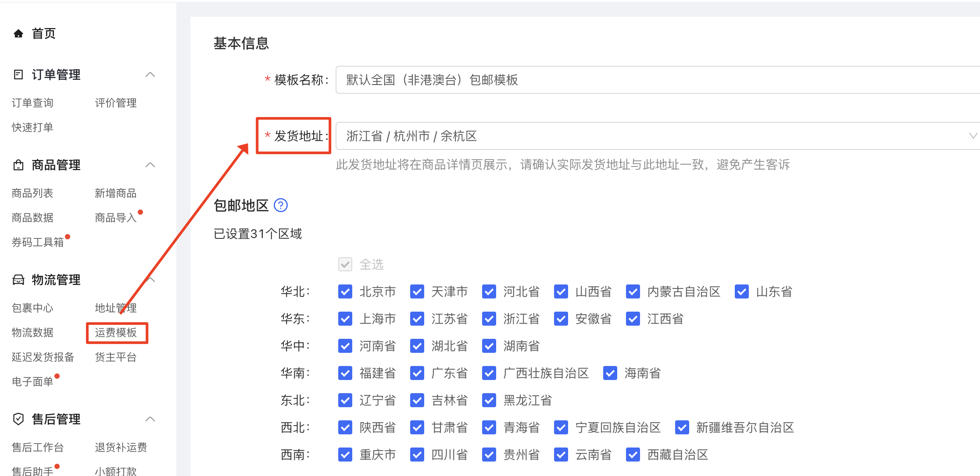The height and width of the screenshot is (476, 980).
Task: Open 商品列表 menu item
Action: 32,193
